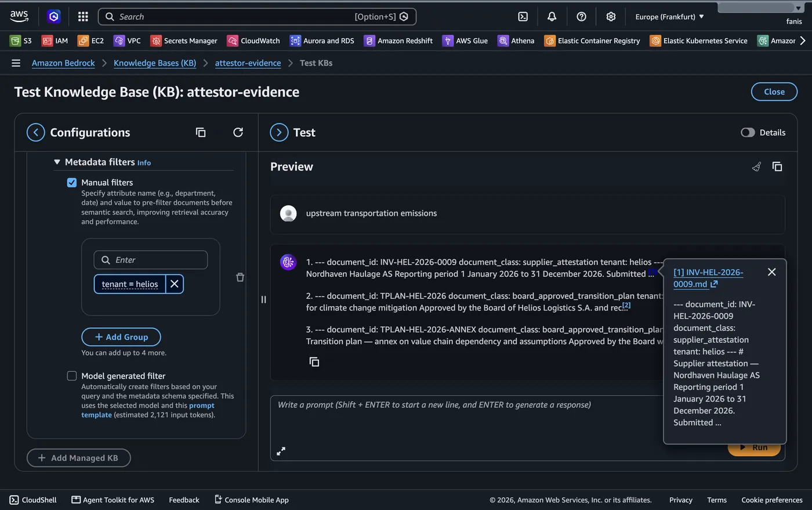Open Feedback in the footer

(184, 500)
